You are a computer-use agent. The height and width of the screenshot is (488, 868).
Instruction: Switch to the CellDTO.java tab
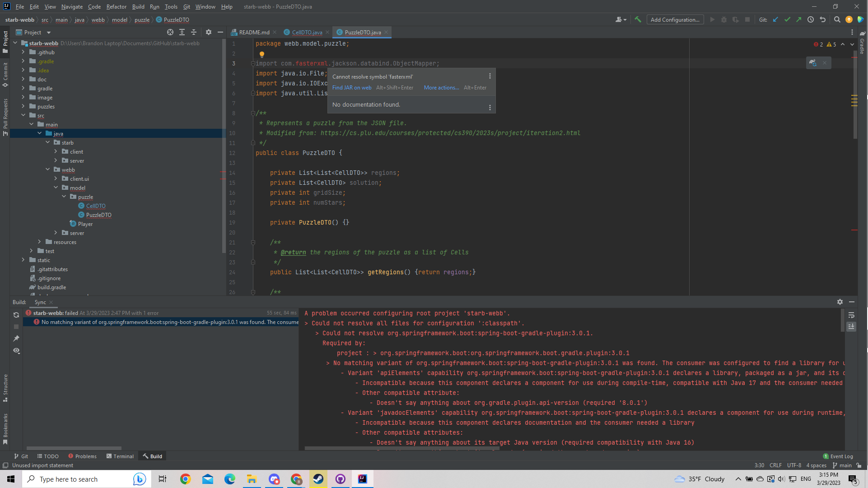(307, 32)
